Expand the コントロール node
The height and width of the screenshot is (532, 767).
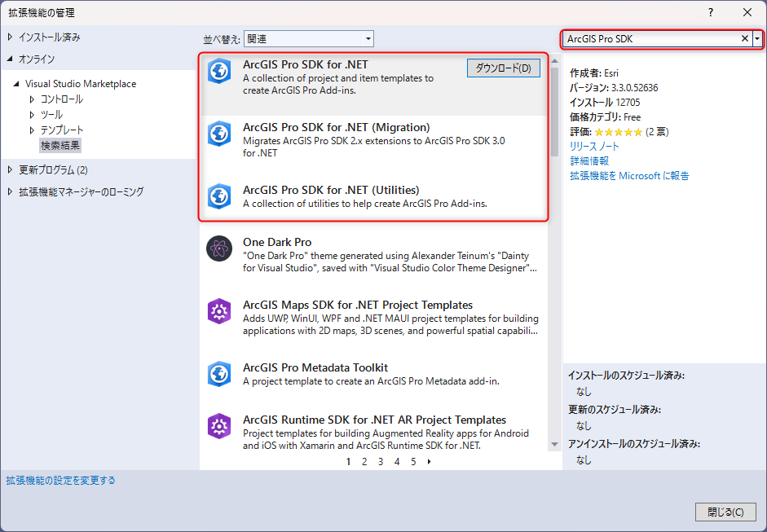tap(32, 99)
